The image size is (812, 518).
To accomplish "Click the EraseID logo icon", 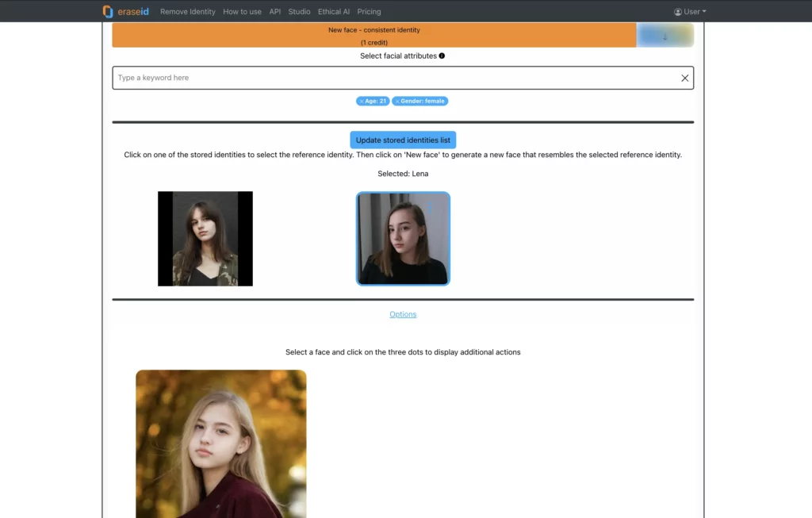I will click(106, 11).
